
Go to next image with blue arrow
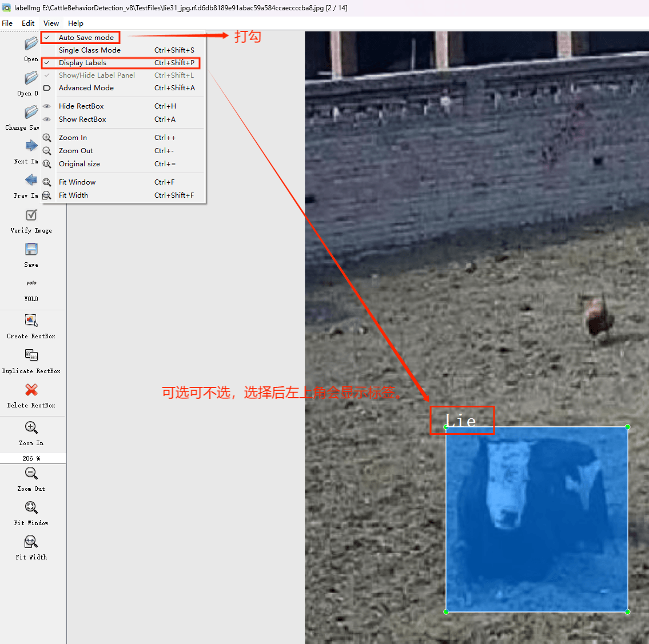pyautogui.click(x=31, y=146)
